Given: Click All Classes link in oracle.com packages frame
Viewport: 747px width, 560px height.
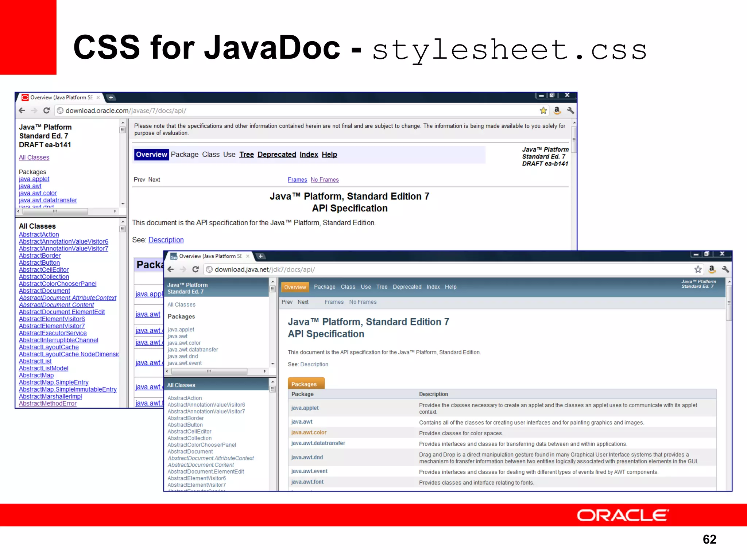Looking at the screenshot, I should coord(34,157).
